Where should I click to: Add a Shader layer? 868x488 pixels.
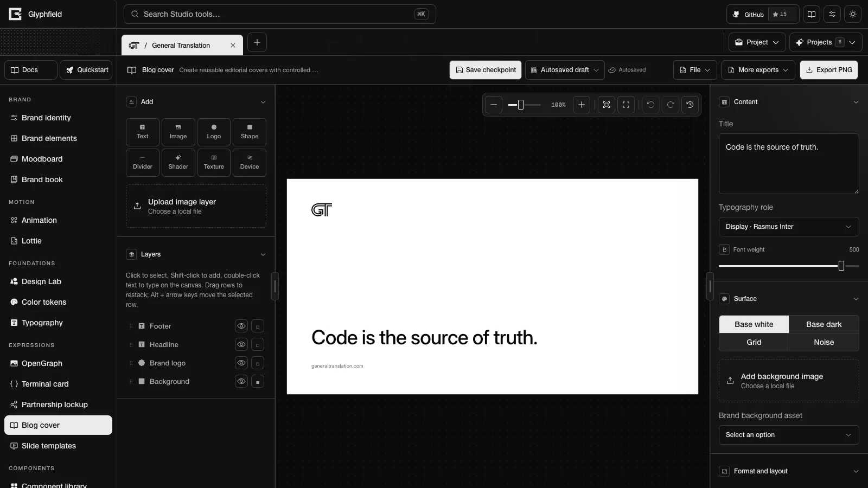(x=178, y=163)
